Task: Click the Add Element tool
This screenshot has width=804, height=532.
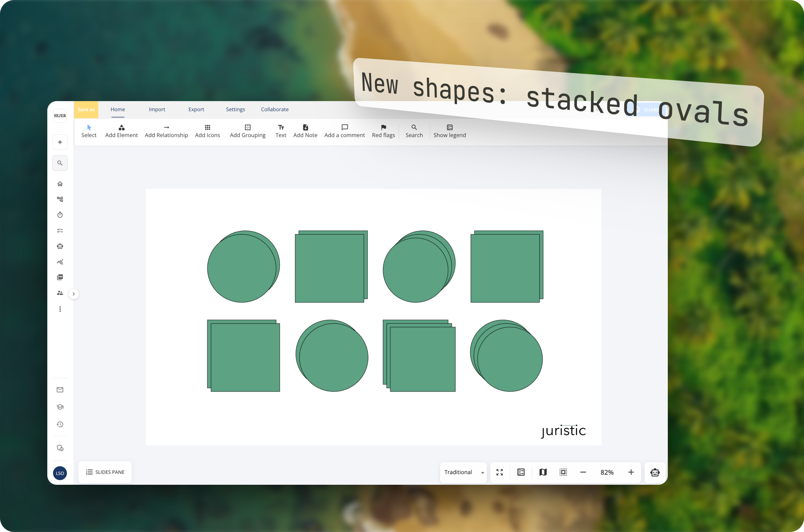Action: click(x=121, y=131)
